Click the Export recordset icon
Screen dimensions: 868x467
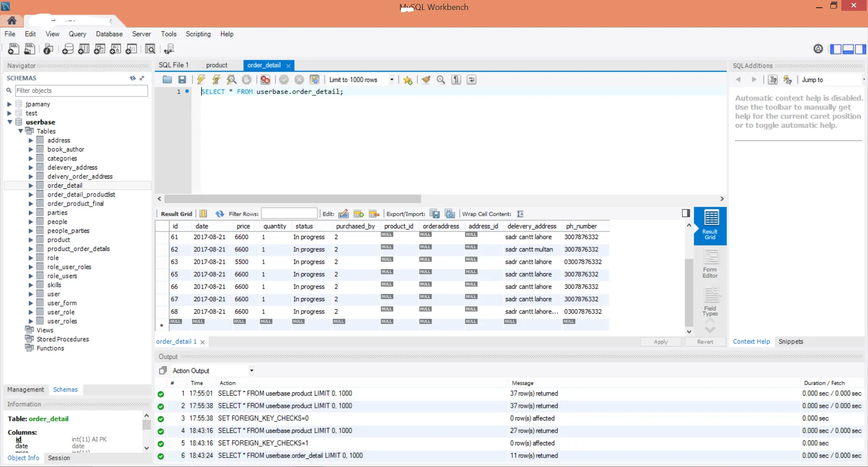coord(434,214)
